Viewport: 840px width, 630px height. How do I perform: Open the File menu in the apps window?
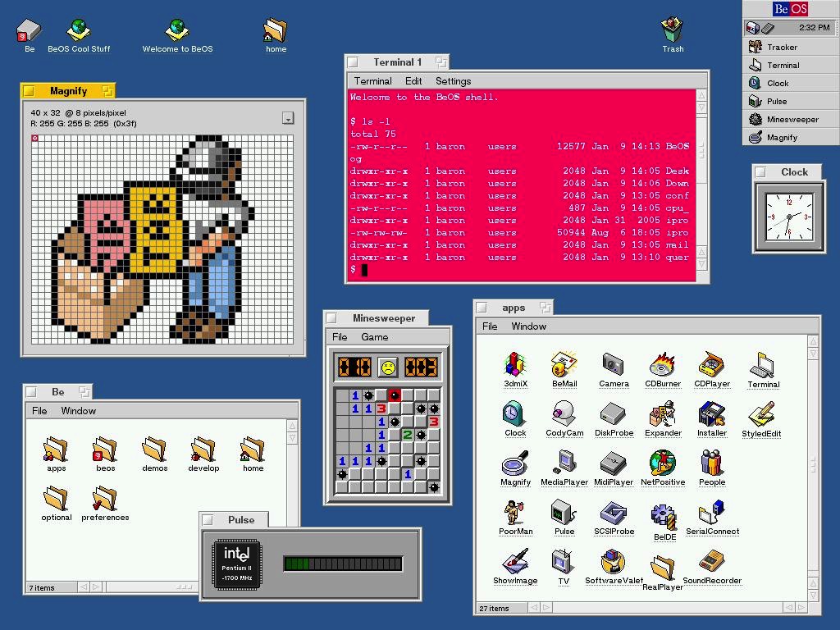[490, 326]
